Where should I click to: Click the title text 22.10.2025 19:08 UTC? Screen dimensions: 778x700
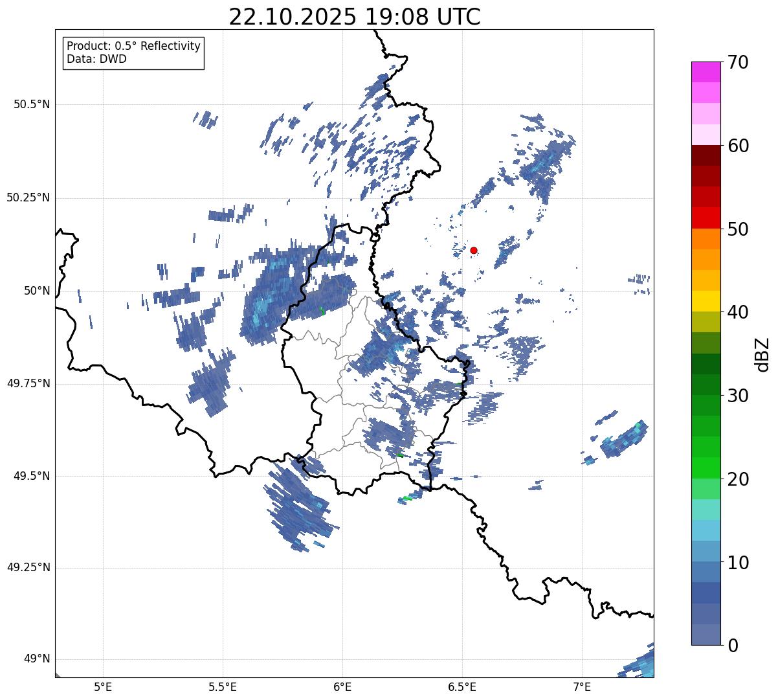pyautogui.click(x=355, y=17)
